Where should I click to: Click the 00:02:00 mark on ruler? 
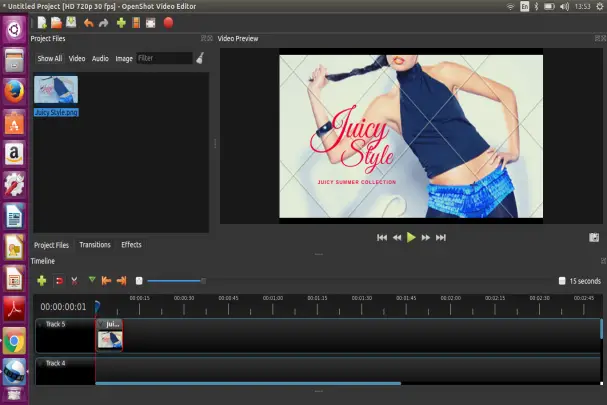click(x=450, y=298)
